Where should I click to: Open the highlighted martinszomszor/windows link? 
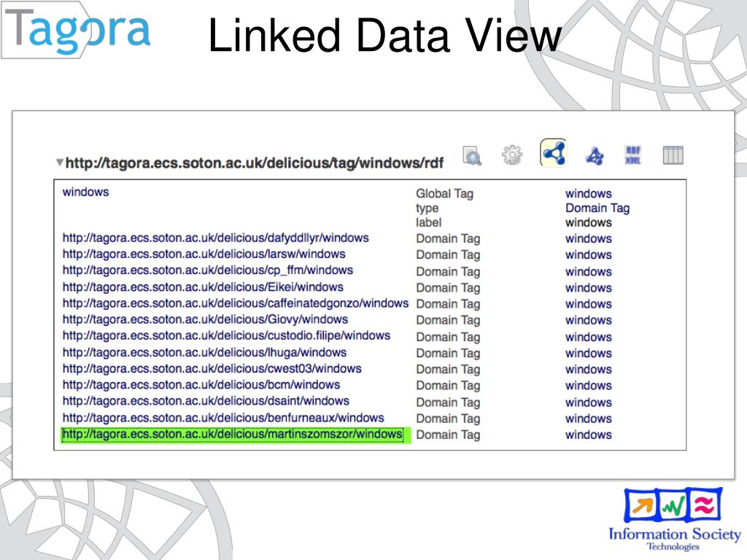click(x=233, y=435)
